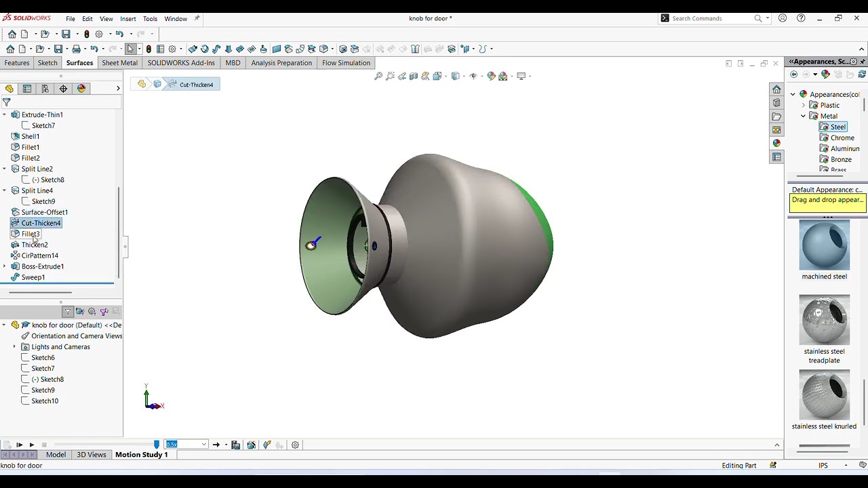Viewport: 868px width, 488px height.
Task: Expand the Boss-Extrude1 feature
Action: [5, 266]
